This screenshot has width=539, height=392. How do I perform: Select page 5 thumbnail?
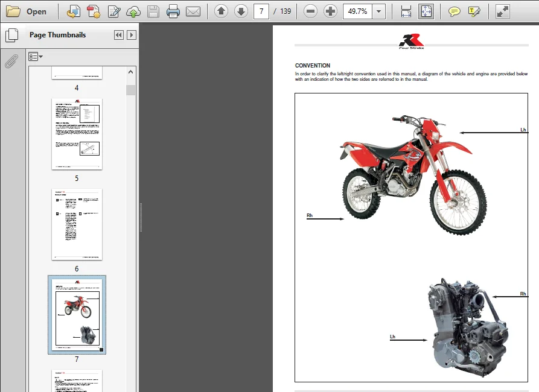[x=77, y=134]
